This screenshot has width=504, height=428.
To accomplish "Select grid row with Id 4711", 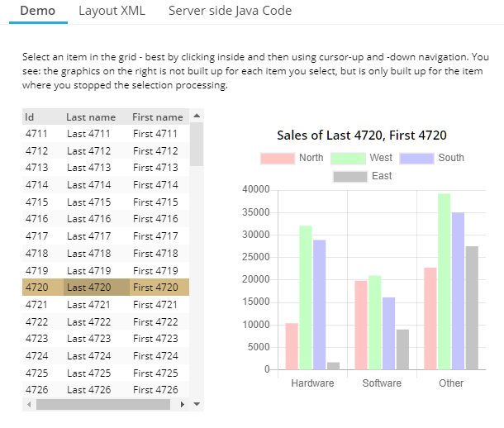I will pyautogui.click(x=37, y=134).
